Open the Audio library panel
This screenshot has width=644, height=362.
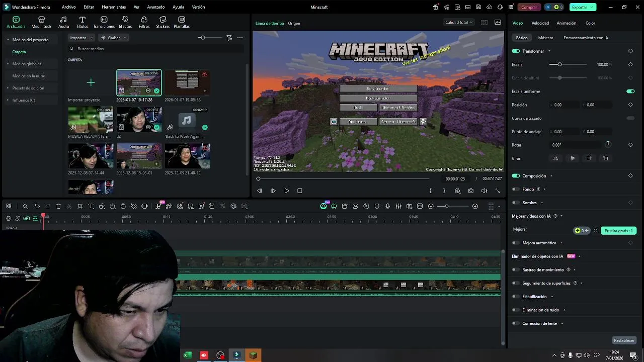coord(63,22)
